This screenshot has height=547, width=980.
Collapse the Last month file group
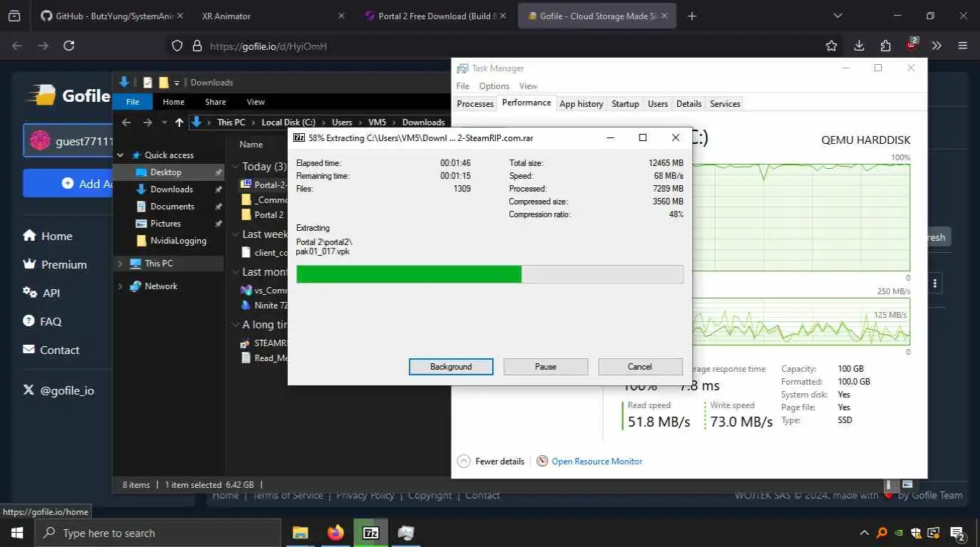click(x=236, y=272)
